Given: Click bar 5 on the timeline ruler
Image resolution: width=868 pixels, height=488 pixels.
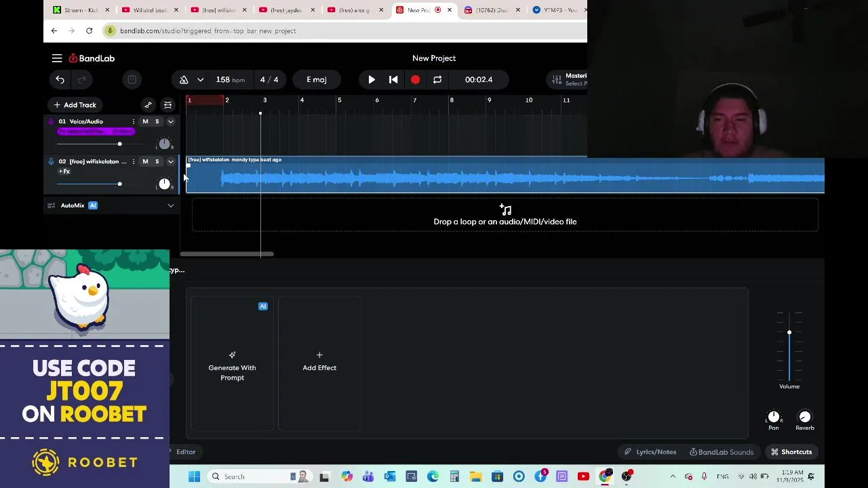Looking at the screenshot, I should point(340,100).
